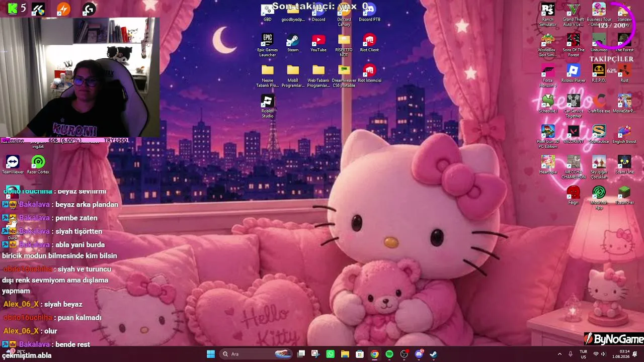Select the Nesne Tabanlı Programlama folder

267,76
